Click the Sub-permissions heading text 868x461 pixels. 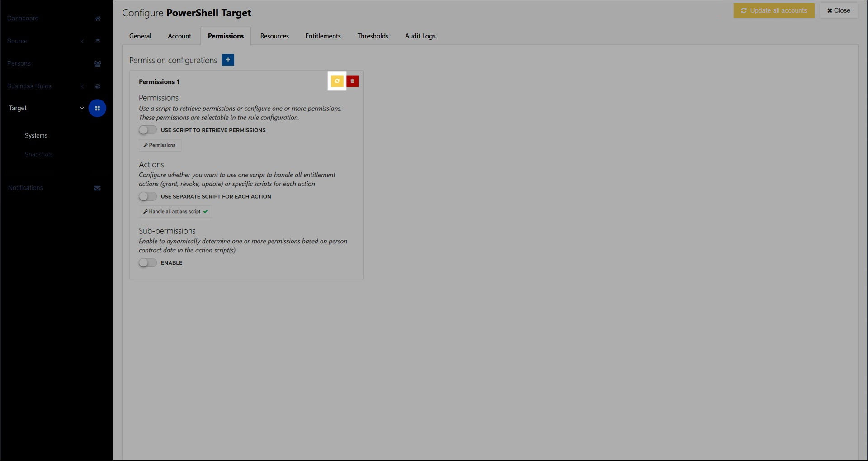(x=167, y=231)
